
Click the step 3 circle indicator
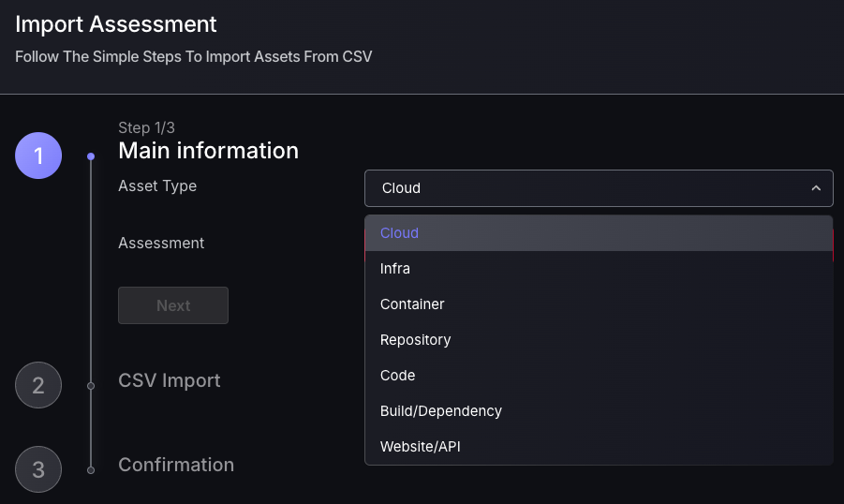[38, 469]
